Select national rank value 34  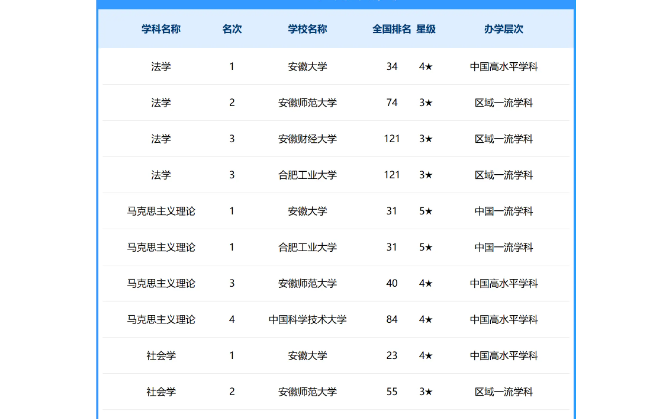392,66
